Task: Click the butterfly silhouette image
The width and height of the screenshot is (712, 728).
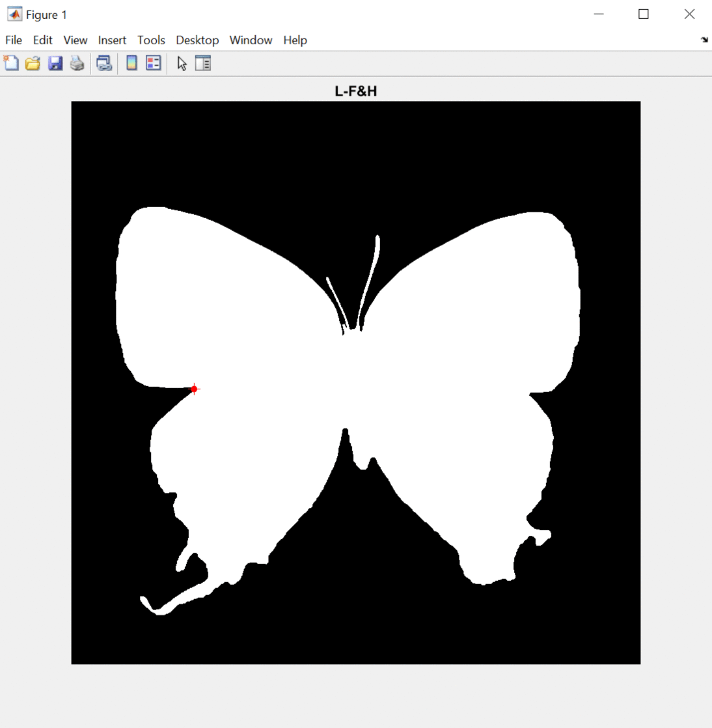Action: tap(355, 383)
